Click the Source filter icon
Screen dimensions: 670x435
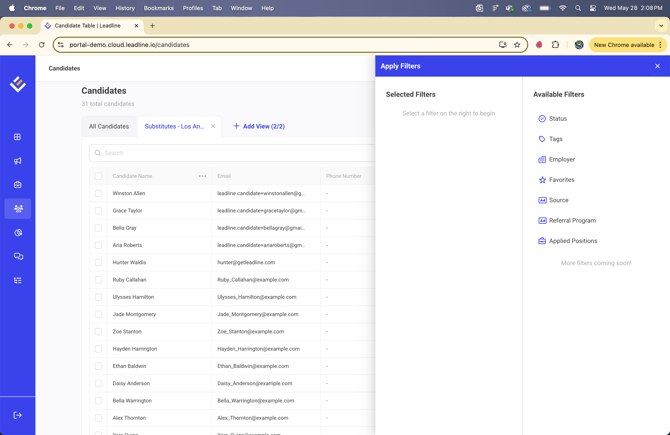542,200
